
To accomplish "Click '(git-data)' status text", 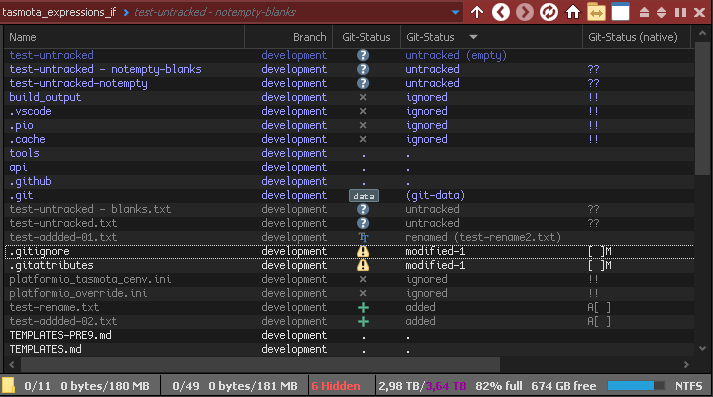I will tap(435, 196).
